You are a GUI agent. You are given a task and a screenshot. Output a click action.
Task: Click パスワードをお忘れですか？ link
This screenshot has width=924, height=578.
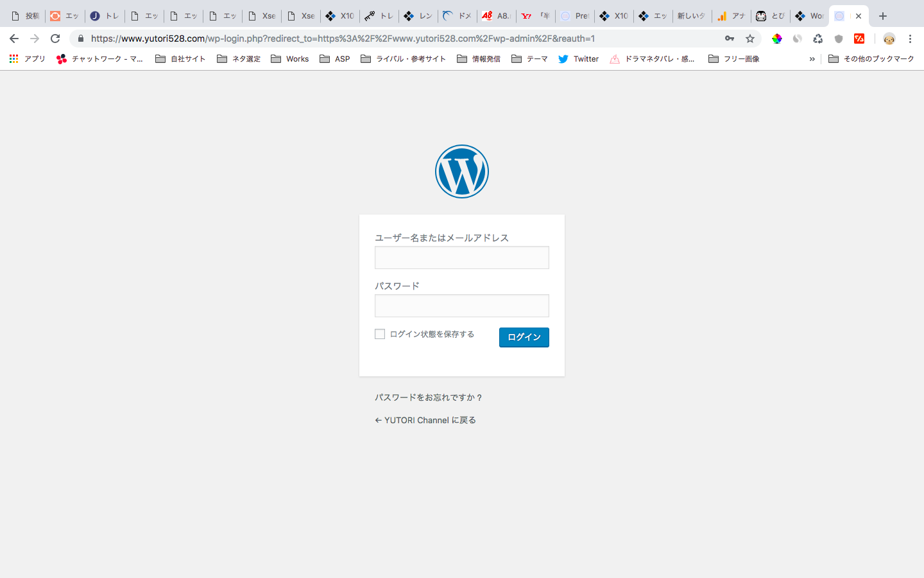(429, 398)
